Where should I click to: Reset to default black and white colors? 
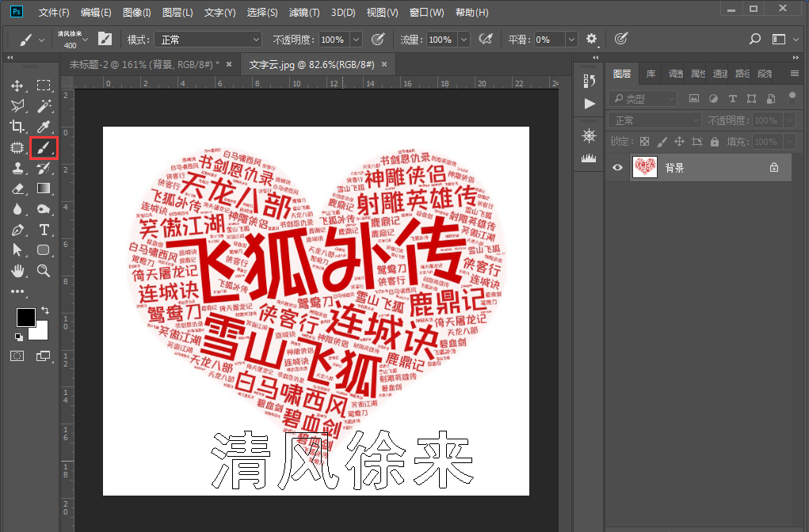click(19, 336)
